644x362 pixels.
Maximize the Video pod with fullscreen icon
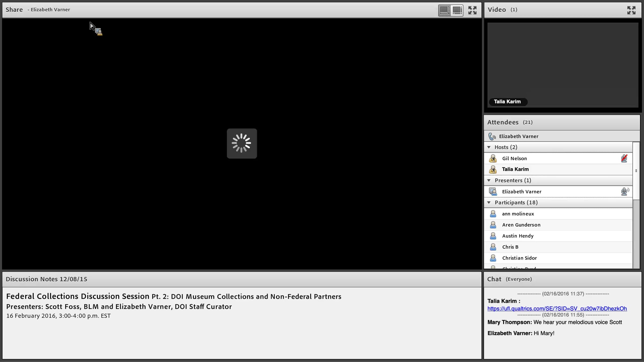click(x=631, y=10)
